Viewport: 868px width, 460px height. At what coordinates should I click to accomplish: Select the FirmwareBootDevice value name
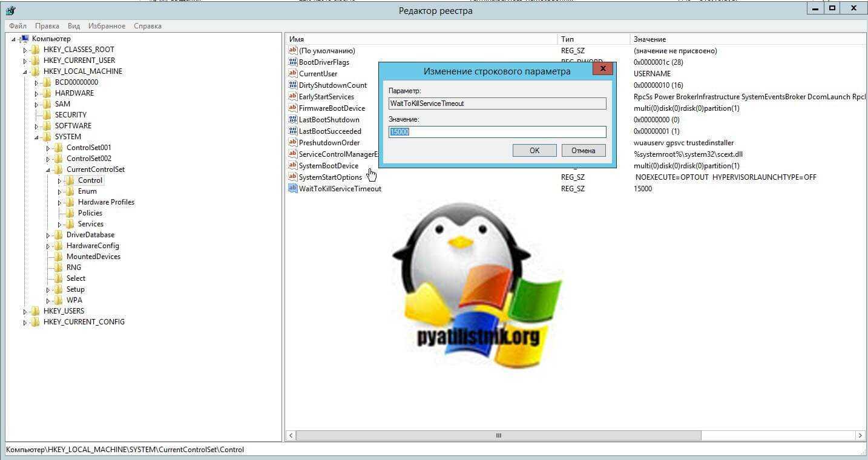pos(332,108)
